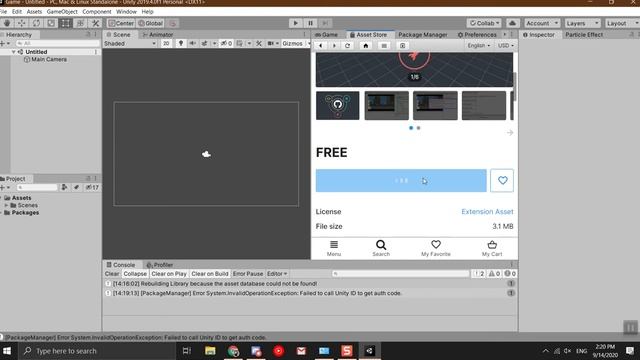Toggle Clear on Build
Viewport: 640px width, 360px height.
coord(210,274)
